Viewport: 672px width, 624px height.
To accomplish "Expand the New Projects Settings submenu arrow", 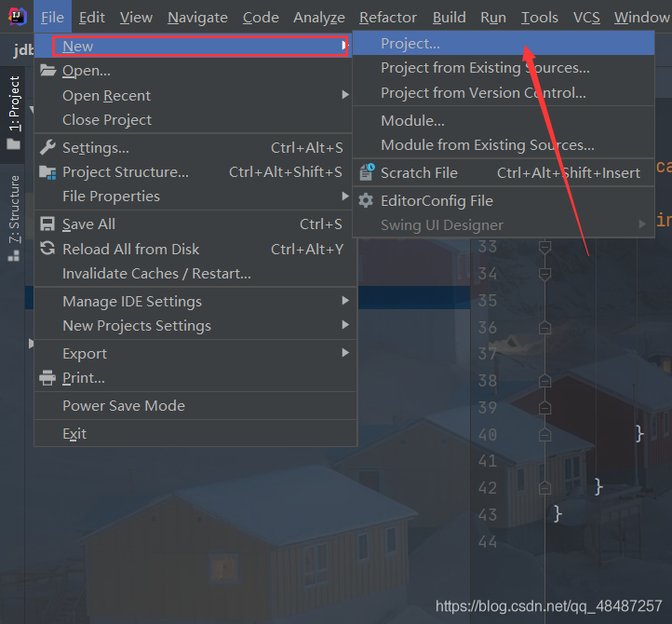I will click(345, 325).
